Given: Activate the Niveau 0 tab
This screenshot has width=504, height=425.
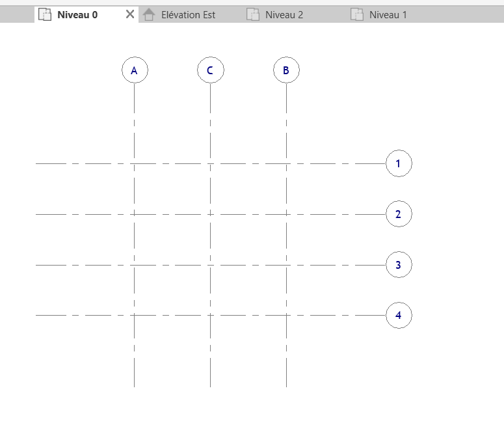Looking at the screenshot, I should pyautogui.click(x=77, y=14).
